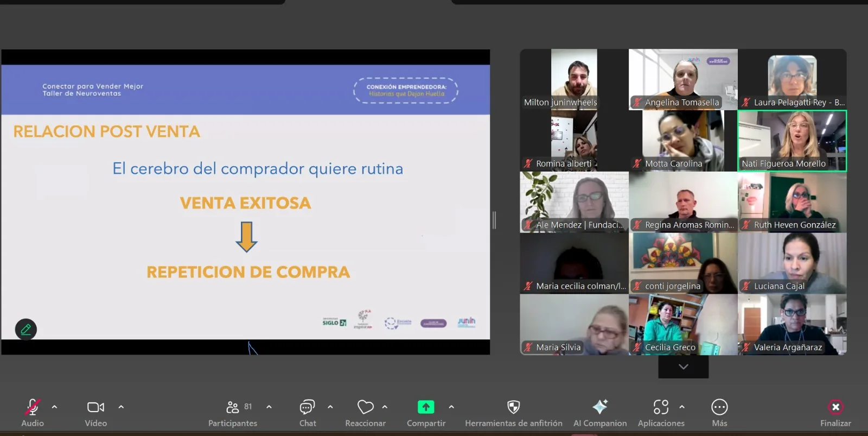Screen dimensions: 868x436
Task: Click the divider handle between slide and gallery
Action: tap(494, 220)
